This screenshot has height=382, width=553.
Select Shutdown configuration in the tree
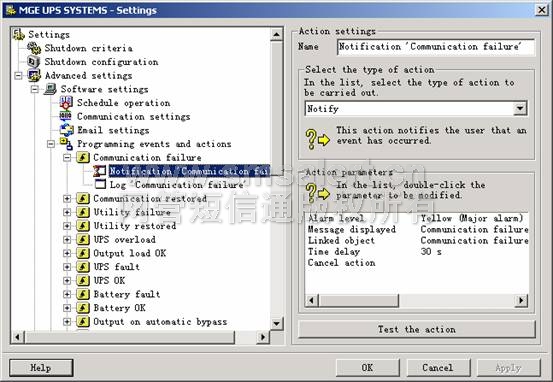click(x=101, y=62)
